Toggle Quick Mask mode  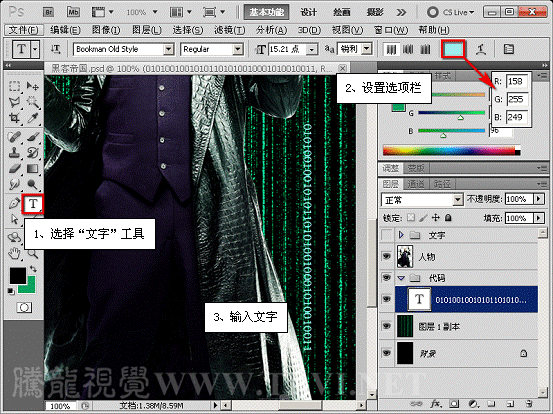click(x=24, y=308)
